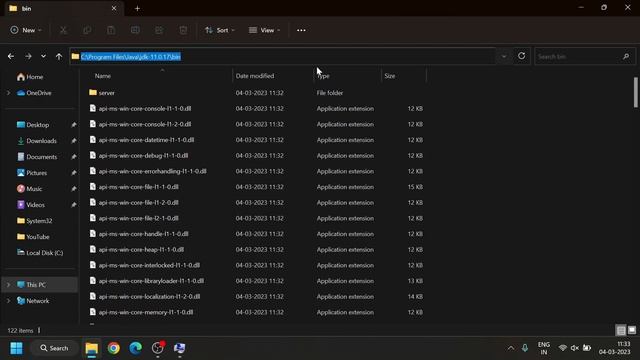Open YouTube folder in sidebar
Viewport: 640px width, 360px height.
(x=33, y=237)
